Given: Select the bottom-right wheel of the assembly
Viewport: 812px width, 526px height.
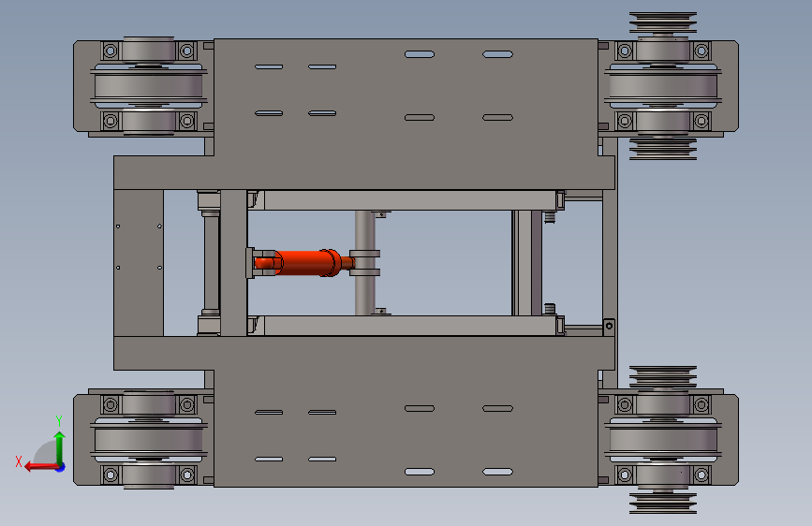Looking at the screenshot, I should 663,440.
